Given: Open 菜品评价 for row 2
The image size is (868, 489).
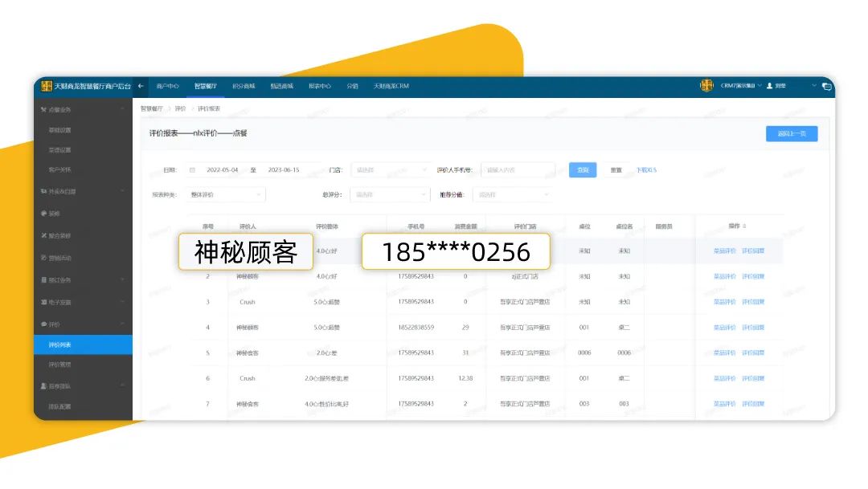Looking at the screenshot, I should tap(725, 276).
